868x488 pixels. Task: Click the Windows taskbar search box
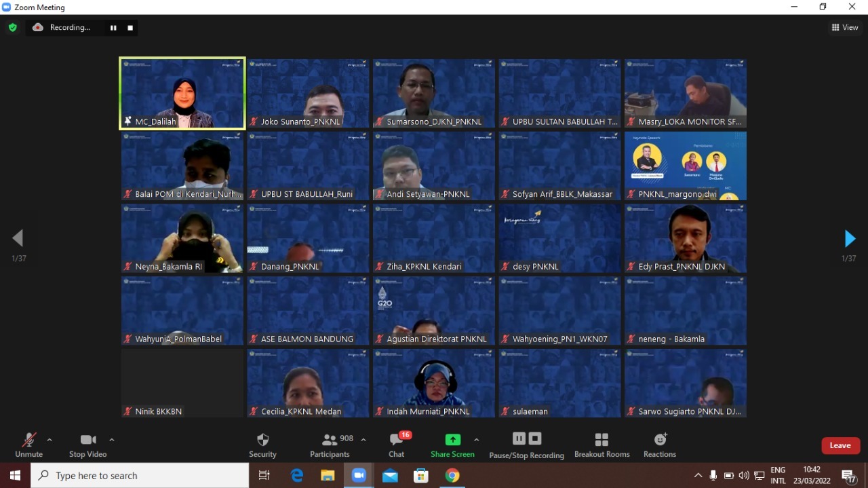pos(140,476)
